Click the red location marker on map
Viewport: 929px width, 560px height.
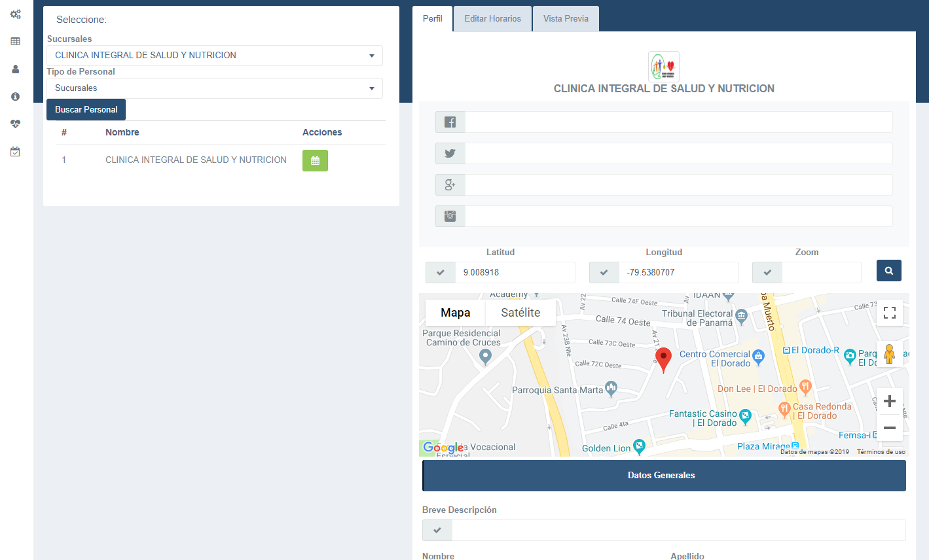[x=664, y=359]
